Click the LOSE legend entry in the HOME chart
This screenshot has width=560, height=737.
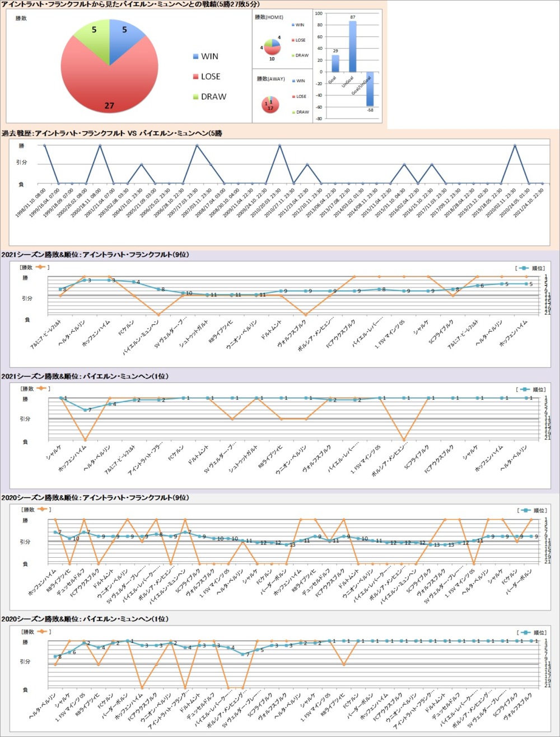click(298, 40)
